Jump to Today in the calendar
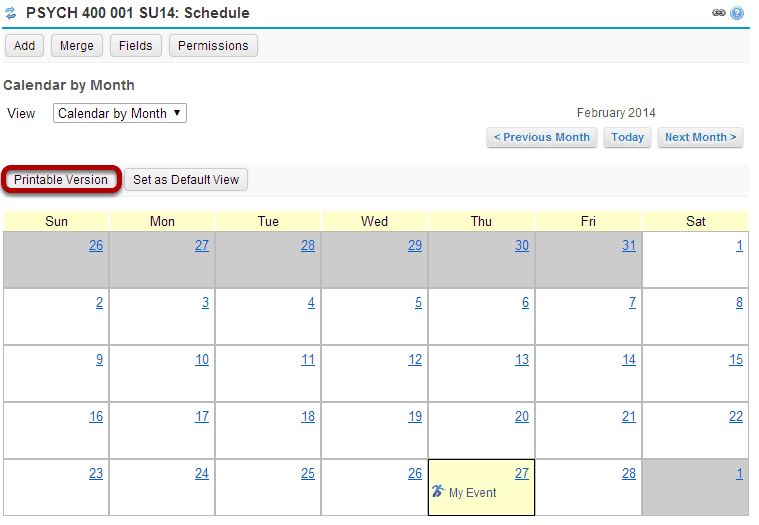 pos(627,137)
